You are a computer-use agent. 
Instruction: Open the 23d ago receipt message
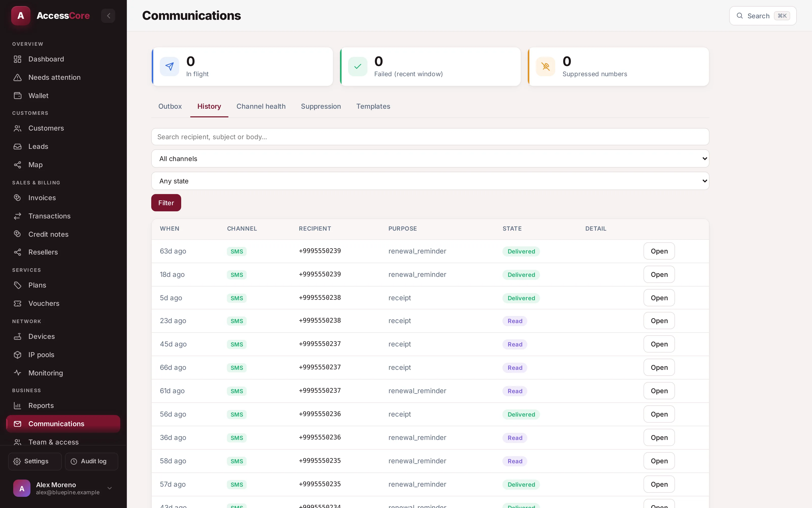point(659,321)
